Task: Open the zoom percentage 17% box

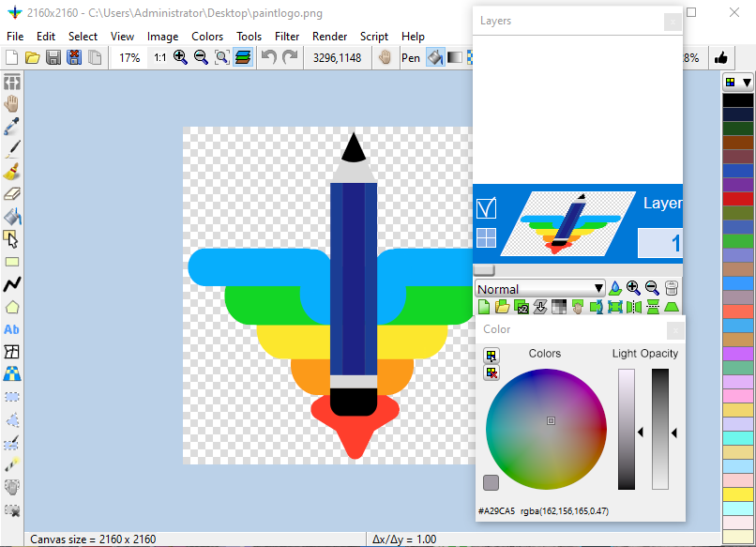Action: [x=129, y=58]
